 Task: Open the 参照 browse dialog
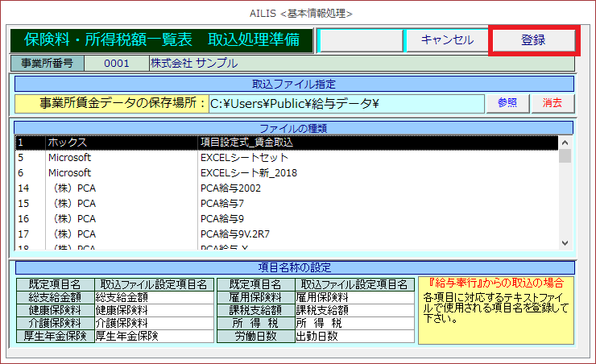click(507, 103)
